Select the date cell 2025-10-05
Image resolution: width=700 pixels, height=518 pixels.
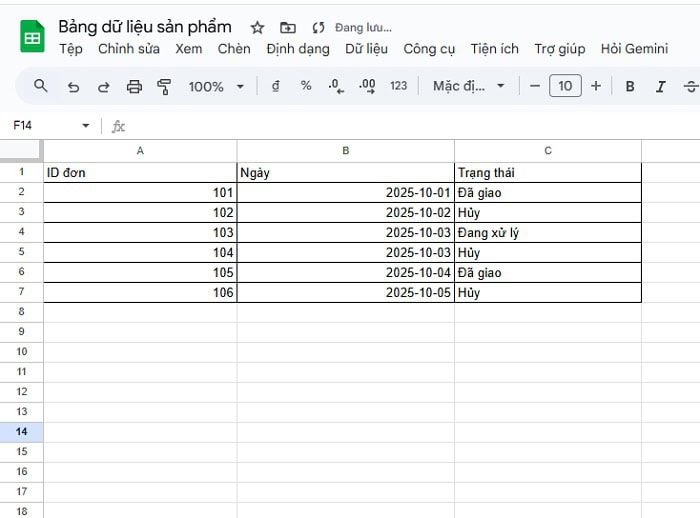[x=346, y=292]
